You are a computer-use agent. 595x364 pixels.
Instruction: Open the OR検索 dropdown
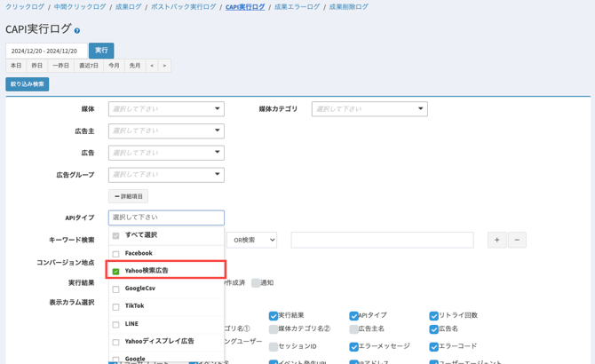[252, 240]
